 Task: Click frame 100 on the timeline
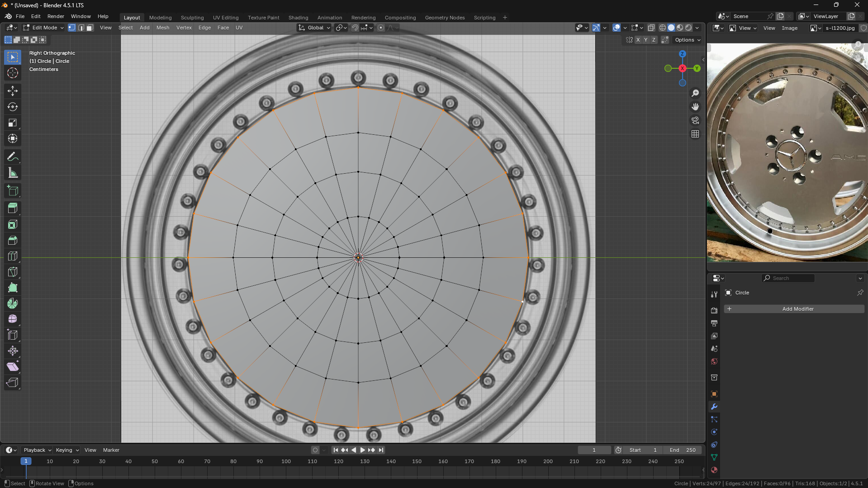tap(286, 462)
